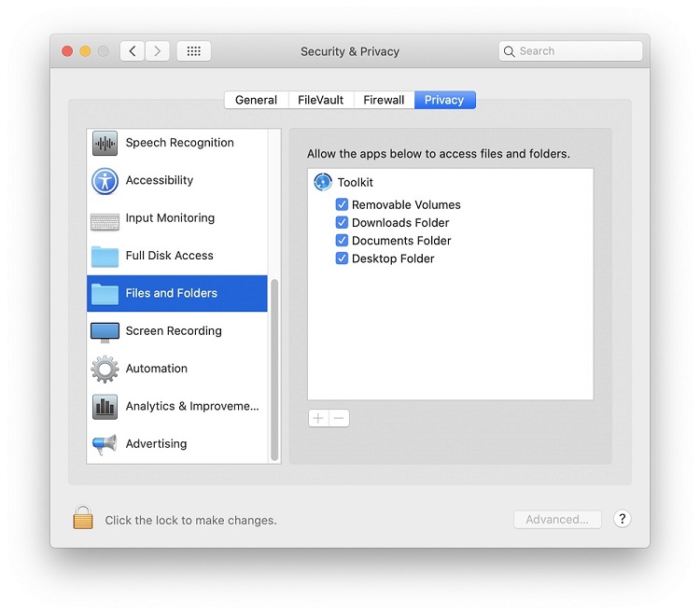
Task: Toggle the Desktop Folder checkbox
Action: click(342, 258)
